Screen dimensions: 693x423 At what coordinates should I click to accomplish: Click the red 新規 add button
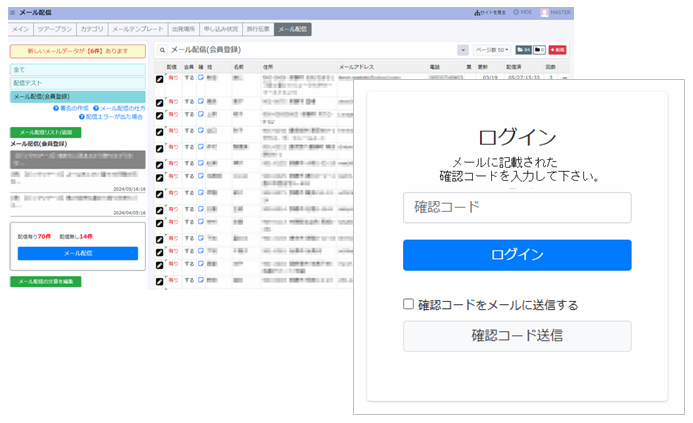pyautogui.click(x=557, y=49)
